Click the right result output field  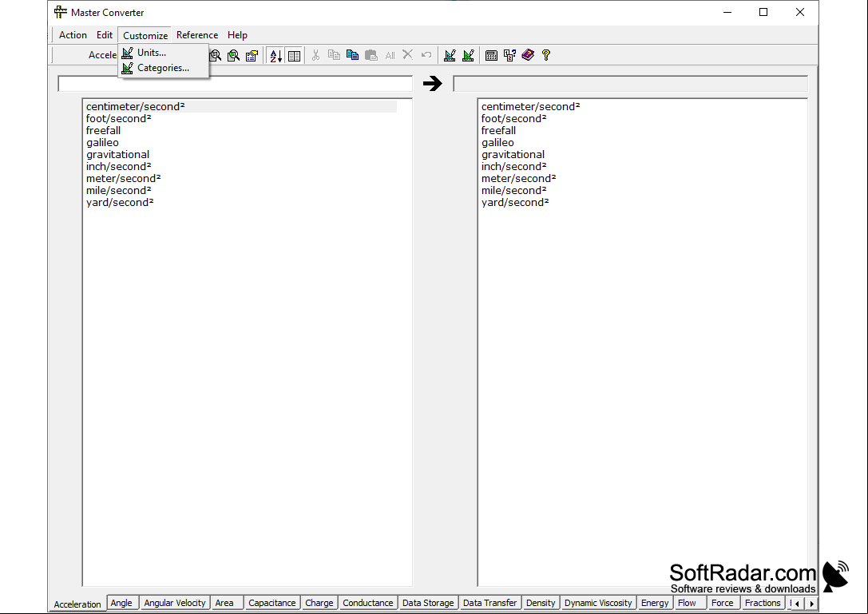click(631, 84)
